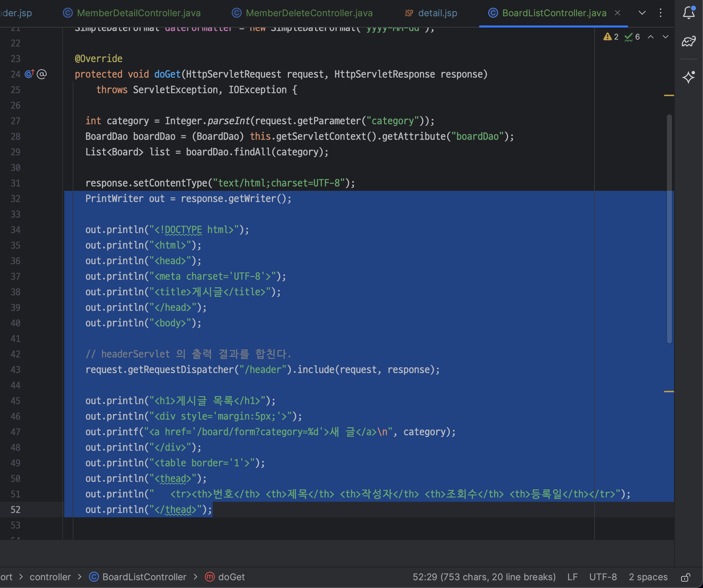Go to next highlighted error with down arrow
Image resolution: width=703 pixels, height=588 pixels.
click(x=666, y=37)
